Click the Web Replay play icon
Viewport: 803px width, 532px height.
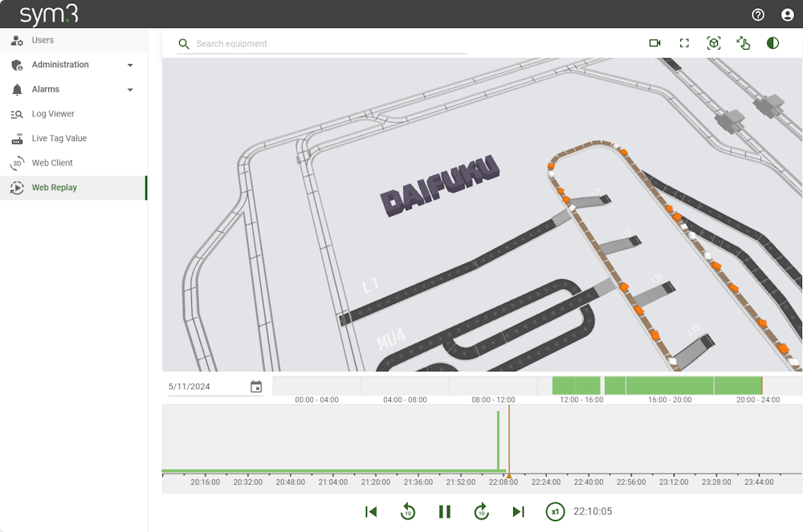(x=17, y=188)
